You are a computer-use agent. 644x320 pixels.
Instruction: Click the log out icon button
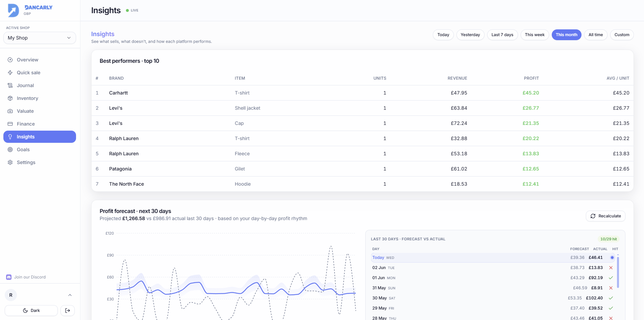tap(68, 311)
